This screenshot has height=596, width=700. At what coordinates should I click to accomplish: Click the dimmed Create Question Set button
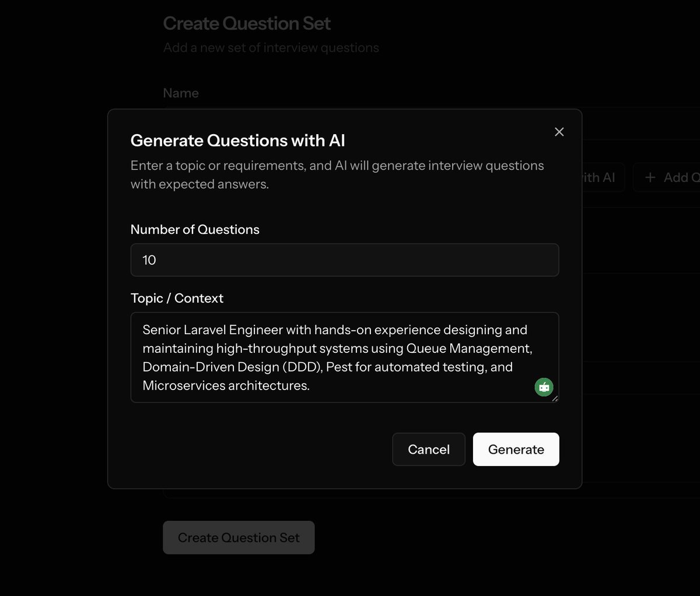pyautogui.click(x=239, y=538)
